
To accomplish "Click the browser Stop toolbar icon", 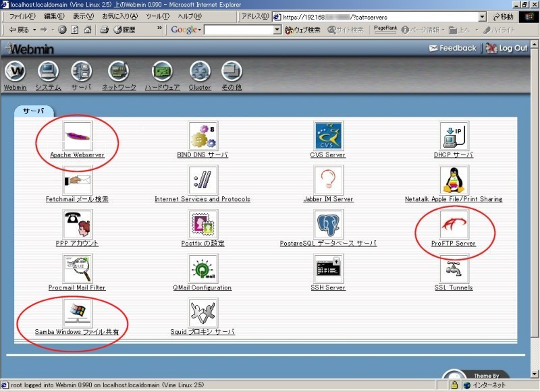I will coord(62,30).
